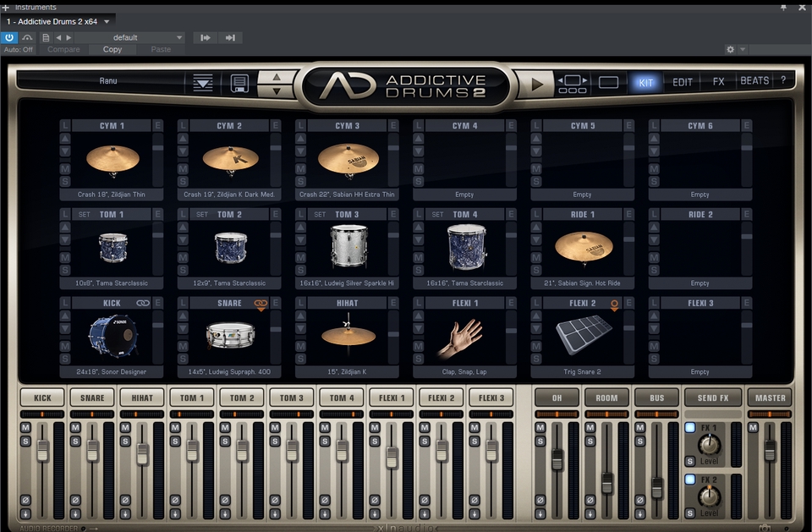Switch to the FX tab
The width and height of the screenshot is (812, 532).
(718, 82)
